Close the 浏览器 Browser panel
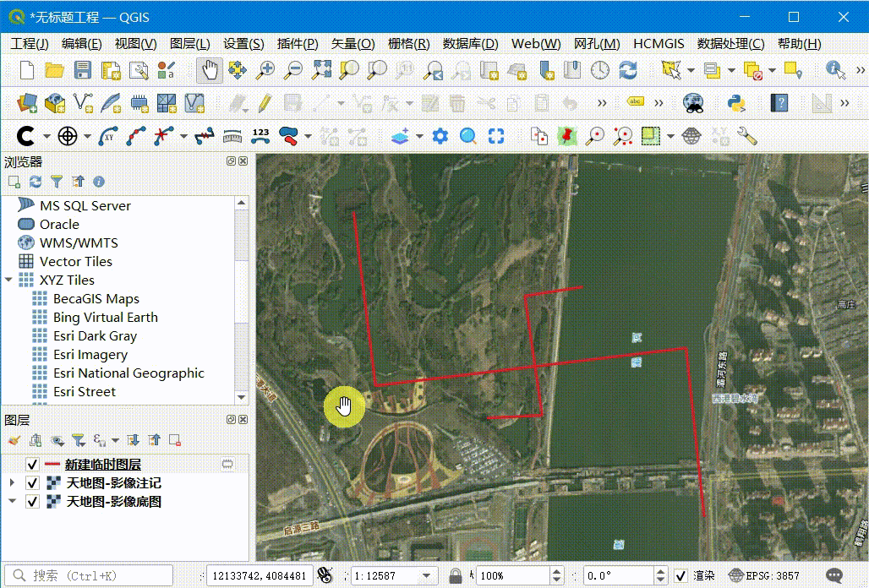Viewport: 869px width, 588px height. (243, 161)
